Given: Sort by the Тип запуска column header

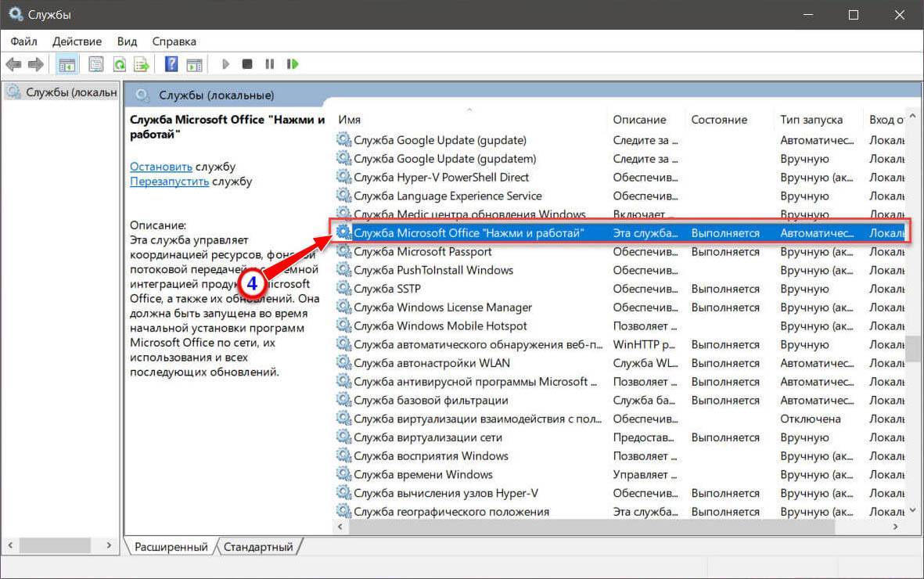Looking at the screenshot, I should coord(811,120).
